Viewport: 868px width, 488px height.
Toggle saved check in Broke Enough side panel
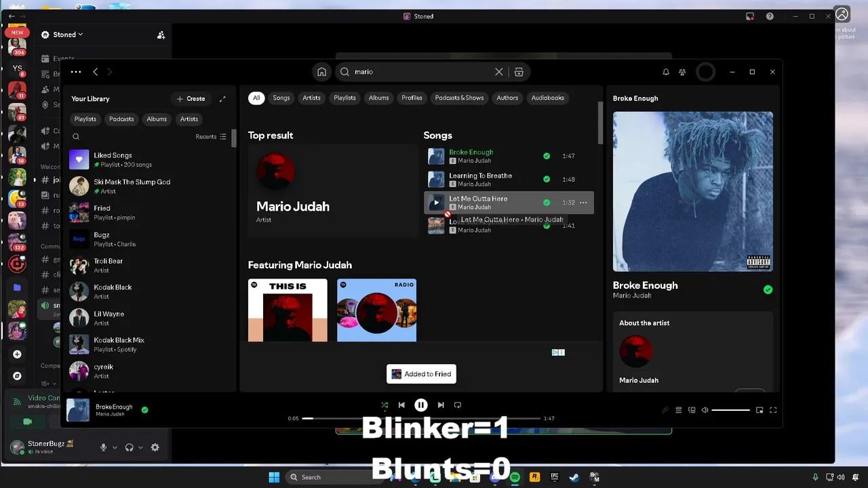tap(768, 289)
